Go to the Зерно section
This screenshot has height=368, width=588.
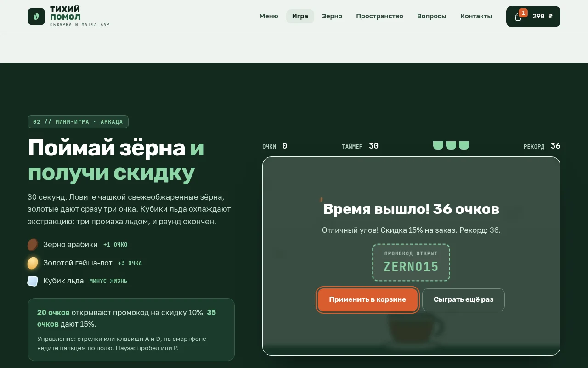tap(332, 16)
